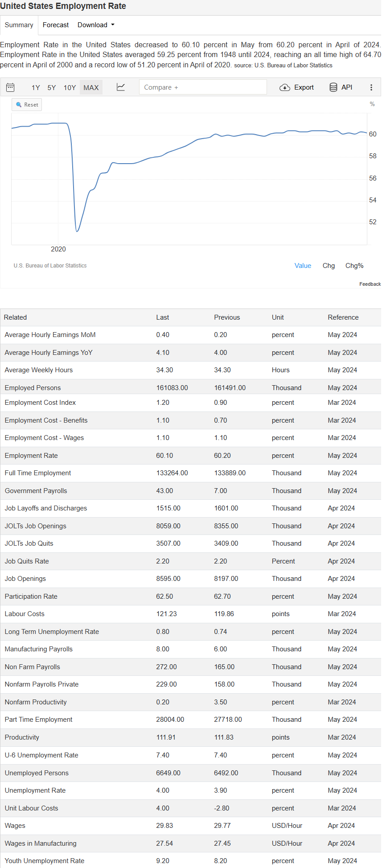This screenshot has width=382, height=868.
Task: Open the Forecast tab
Action: [x=56, y=25]
